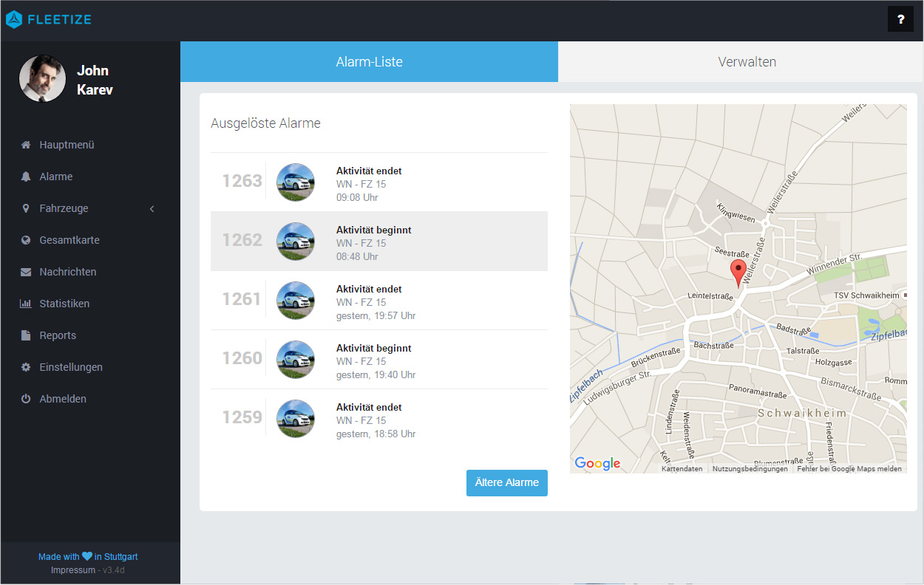This screenshot has width=924, height=585.
Task: Click '08:48 Uhr' timestamp text
Action: [357, 257]
